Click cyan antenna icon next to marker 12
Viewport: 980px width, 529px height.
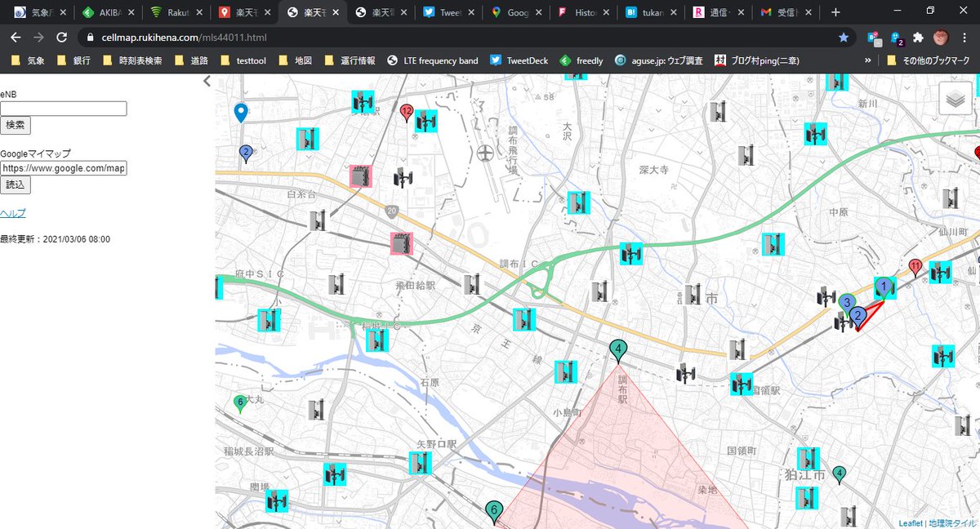(425, 121)
